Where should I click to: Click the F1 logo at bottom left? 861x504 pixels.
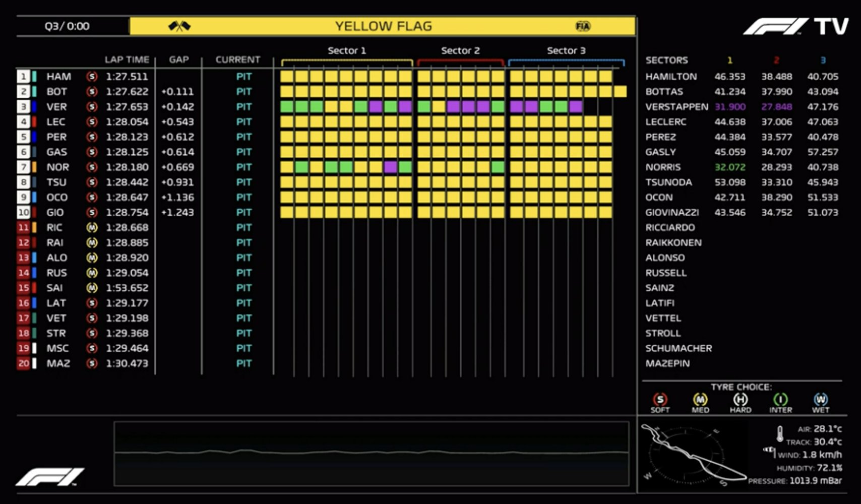(x=50, y=477)
